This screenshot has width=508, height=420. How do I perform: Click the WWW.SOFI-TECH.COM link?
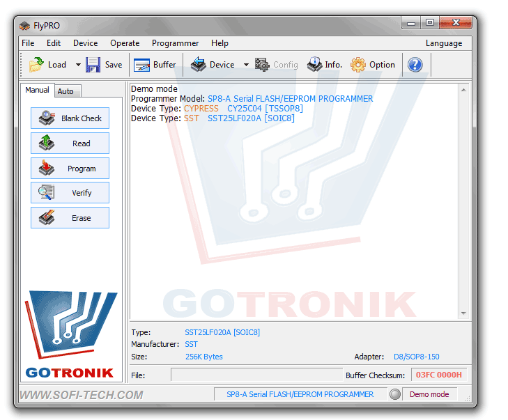[82, 395]
